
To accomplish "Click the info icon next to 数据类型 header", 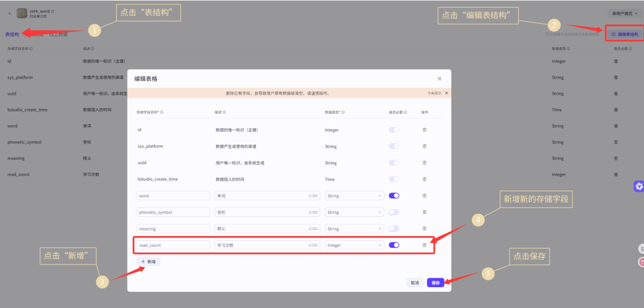I will (x=343, y=112).
